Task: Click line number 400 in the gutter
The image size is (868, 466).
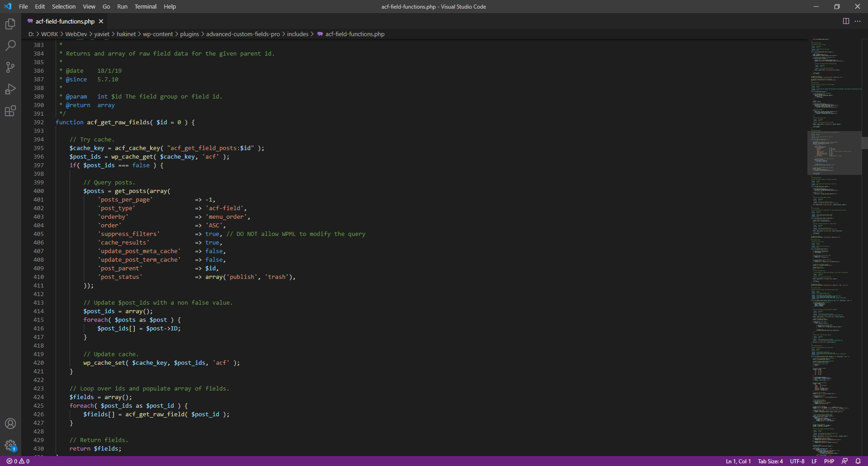Action: 39,191
